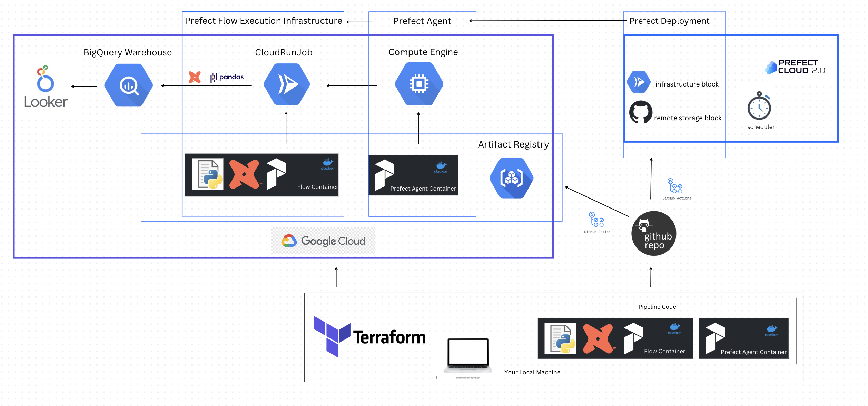Select the 'Prefect Flow Execution Infrastructure' heading
Screen dimensions: 868x406
point(264,21)
